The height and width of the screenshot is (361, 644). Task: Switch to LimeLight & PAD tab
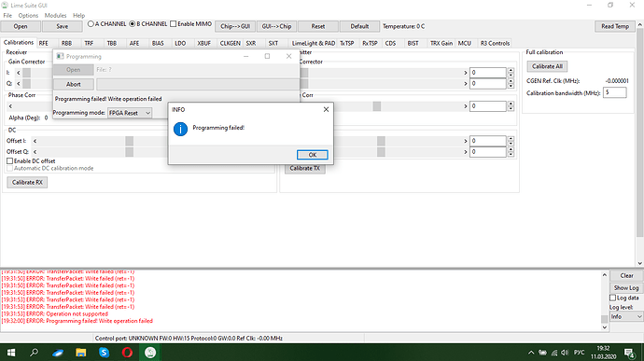(x=314, y=43)
